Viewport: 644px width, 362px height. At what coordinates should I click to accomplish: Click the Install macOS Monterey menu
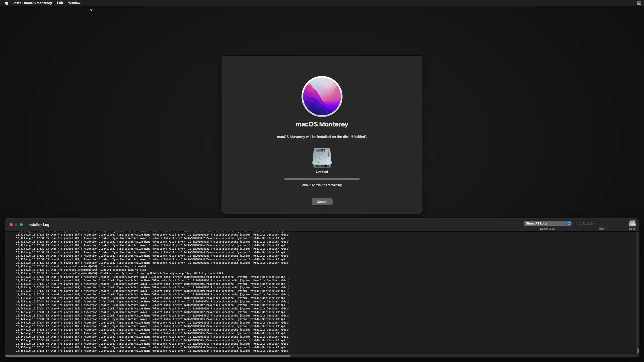32,3
